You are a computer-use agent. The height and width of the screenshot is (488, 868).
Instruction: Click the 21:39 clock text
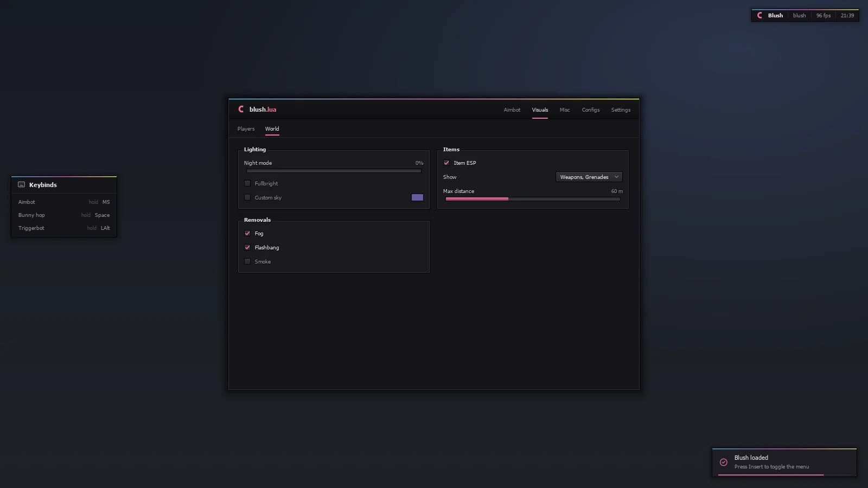coord(847,16)
